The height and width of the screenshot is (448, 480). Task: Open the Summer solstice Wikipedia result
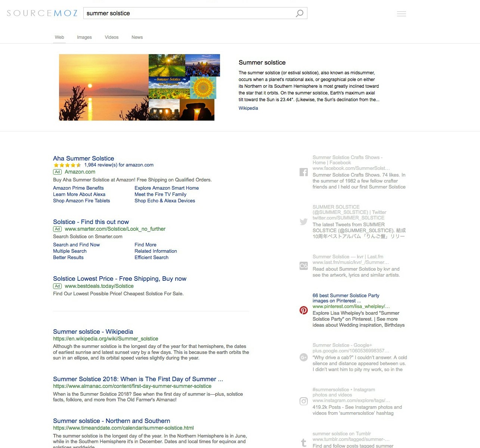tap(93, 332)
